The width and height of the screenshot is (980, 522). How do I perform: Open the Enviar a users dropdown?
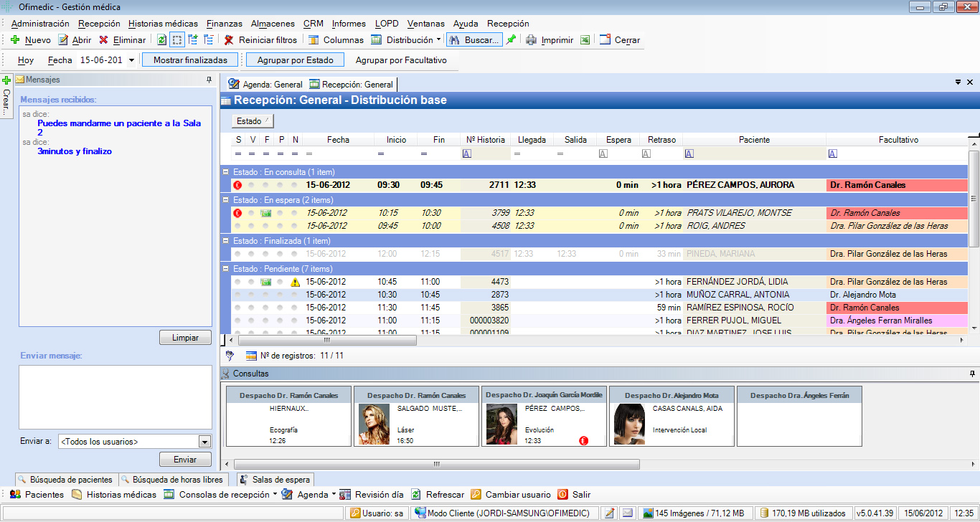pos(204,442)
